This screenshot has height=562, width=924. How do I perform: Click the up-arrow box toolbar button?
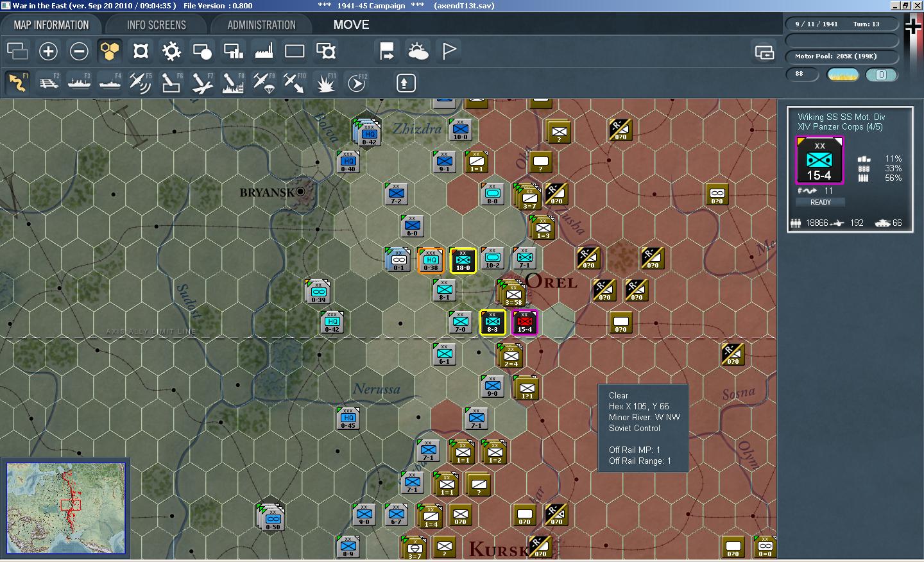(x=406, y=83)
